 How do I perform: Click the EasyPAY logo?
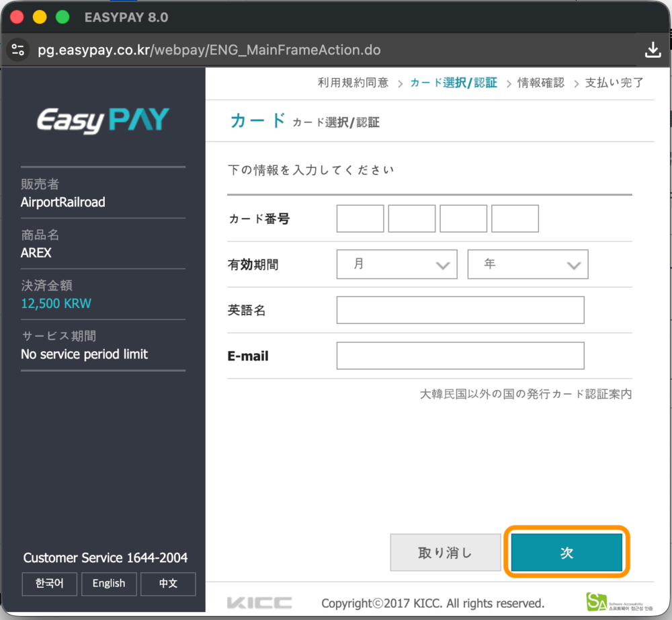pyautogui.click(x=103, y=120)
